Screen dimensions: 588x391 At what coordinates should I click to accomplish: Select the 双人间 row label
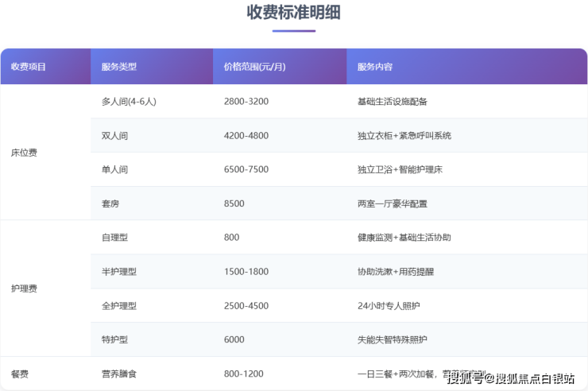click(114, 136)
